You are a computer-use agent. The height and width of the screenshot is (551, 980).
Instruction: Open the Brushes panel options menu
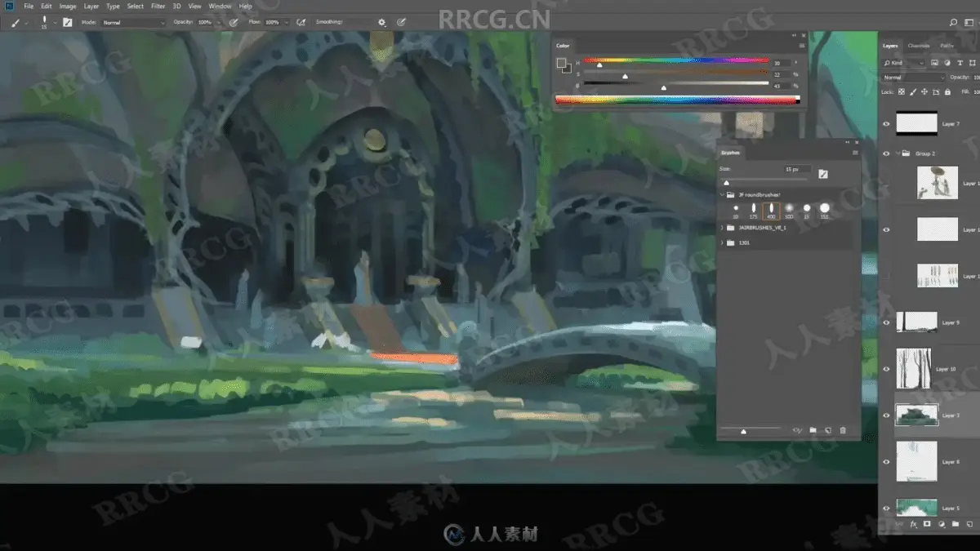click(855, 153)
